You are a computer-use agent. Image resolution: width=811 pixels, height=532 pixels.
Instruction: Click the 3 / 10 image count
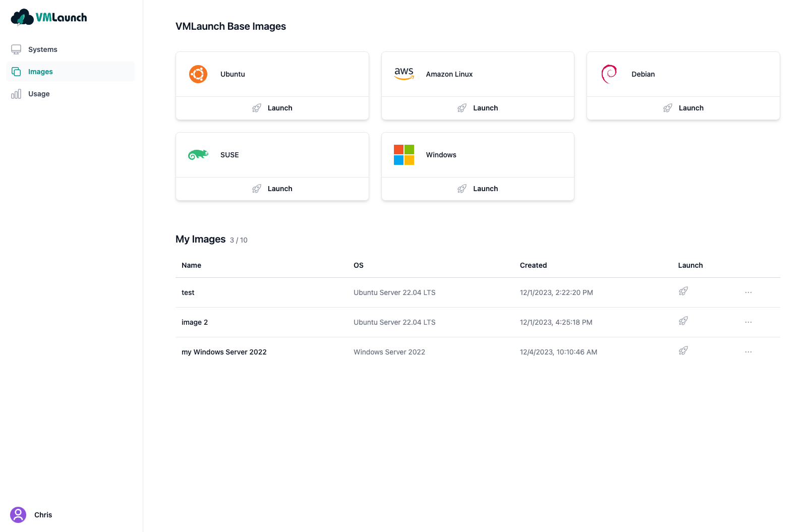pos(239,240)
